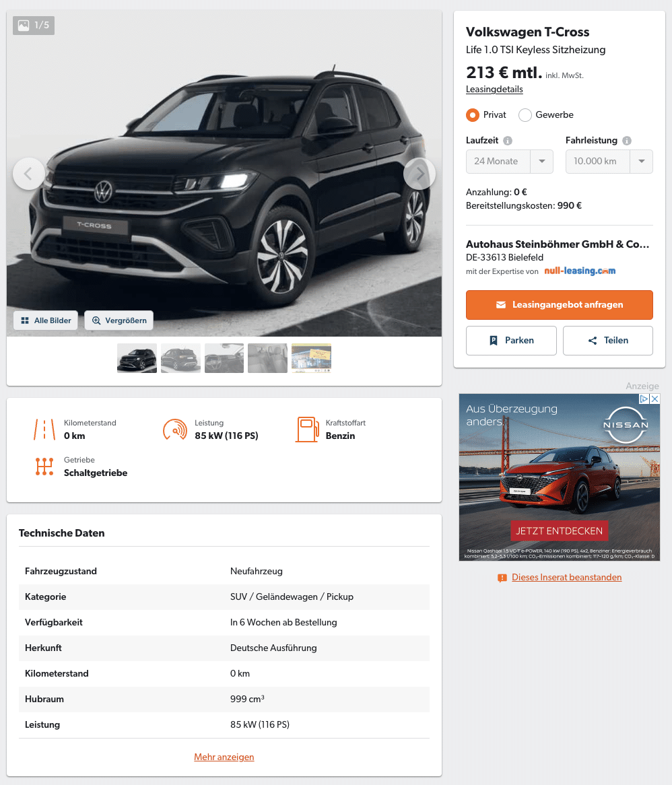Share the listing via Teilen

(x=608, y=341)
